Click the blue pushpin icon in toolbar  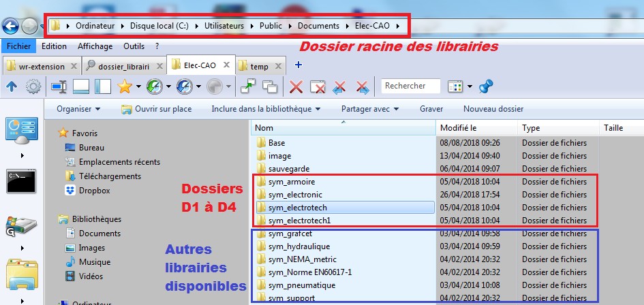point(486,86)
